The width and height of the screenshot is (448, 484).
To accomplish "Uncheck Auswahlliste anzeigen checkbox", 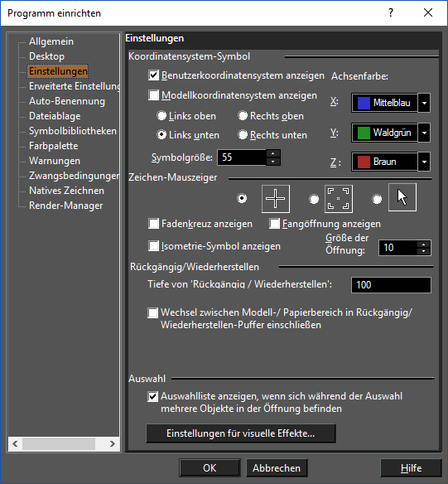I will click(152, 396).
